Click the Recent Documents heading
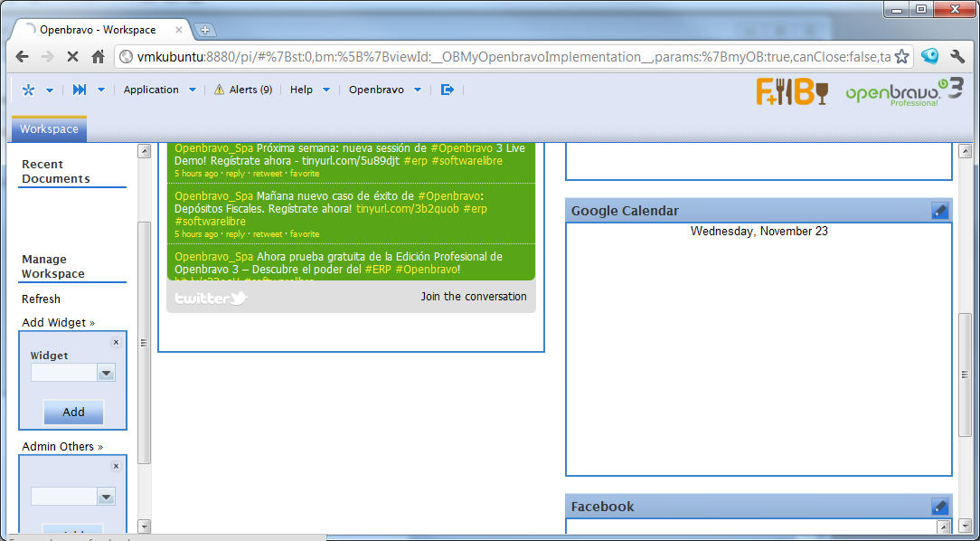This screenshot has height=541, width=980. (56, 171)
